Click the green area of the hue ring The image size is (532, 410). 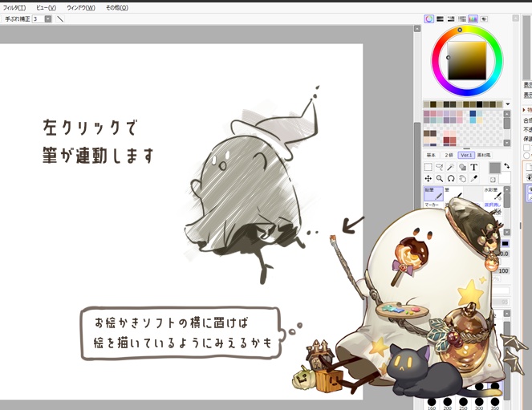[494, 46]
